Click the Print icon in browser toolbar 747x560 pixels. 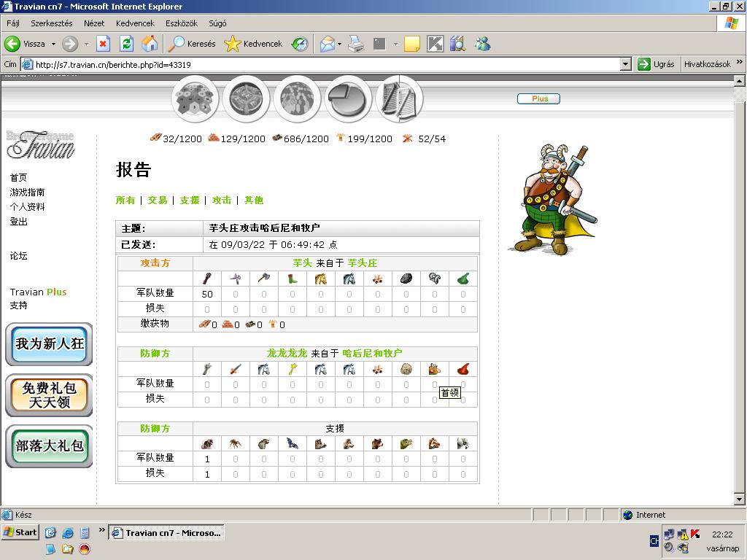coord(355,44)
